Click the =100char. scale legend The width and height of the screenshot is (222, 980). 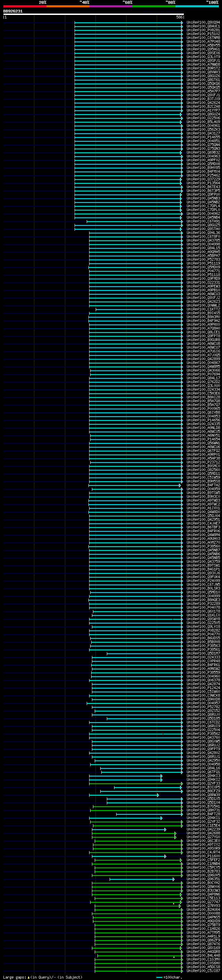169,977
